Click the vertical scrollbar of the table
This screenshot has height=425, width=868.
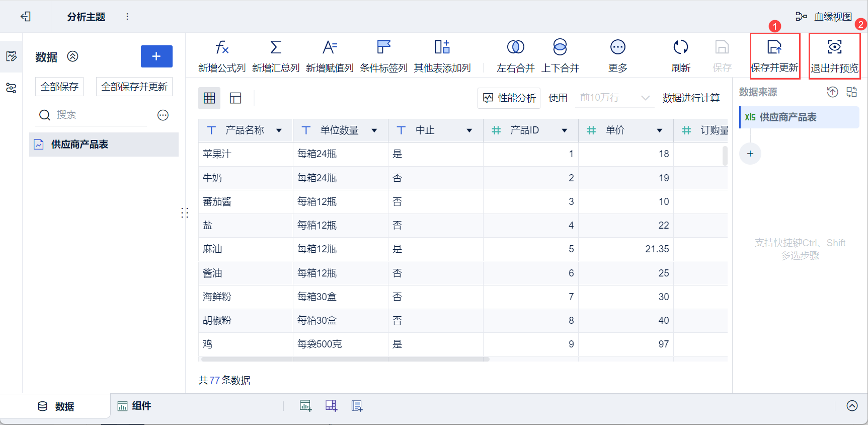[x=725, y=156]
